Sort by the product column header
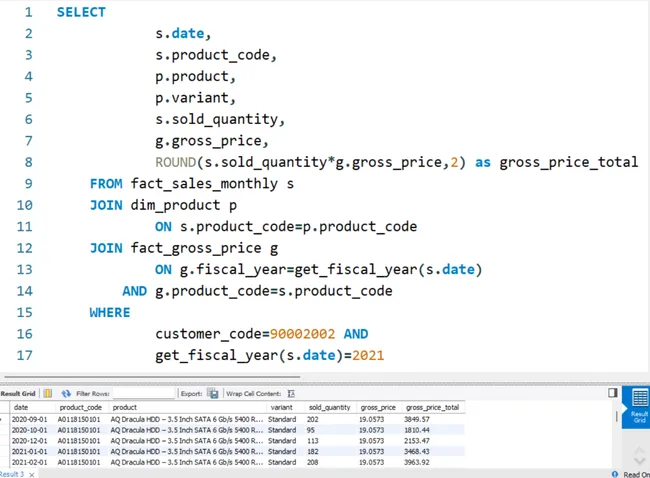The image size is (650, 478). click(x=124, y=408)
